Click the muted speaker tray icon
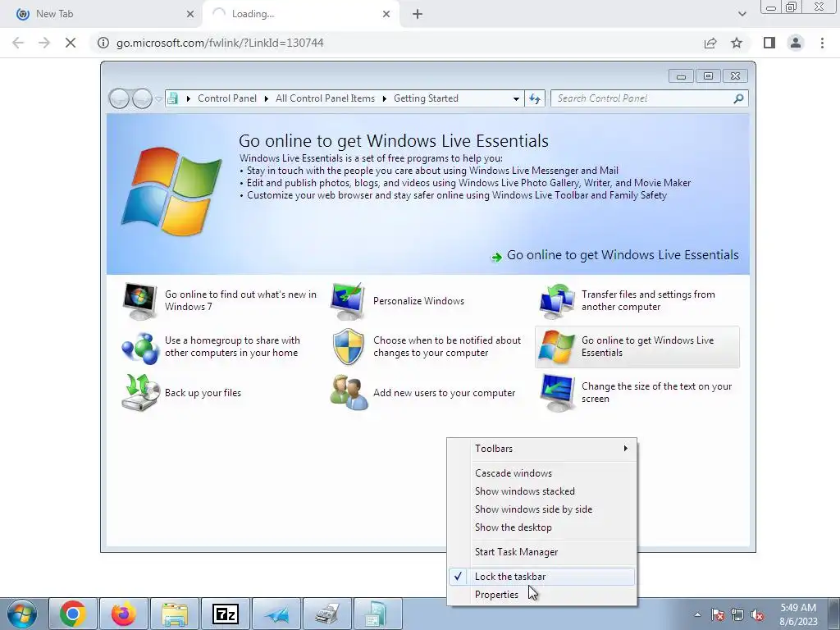This screenshot has width=840, height=630. (757, 615)
